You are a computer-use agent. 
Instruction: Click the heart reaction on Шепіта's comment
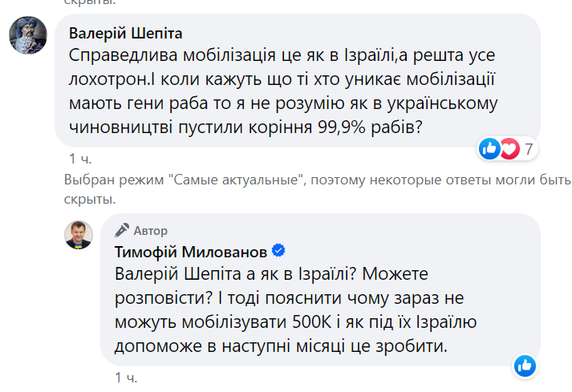coord(509,148)
